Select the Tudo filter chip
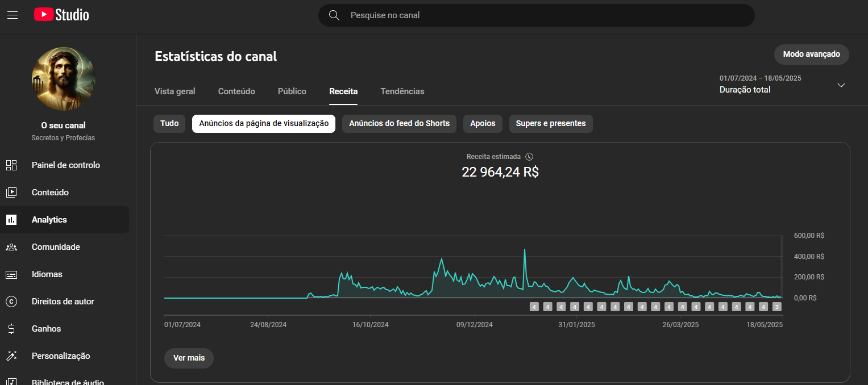868x385 pixels. click(x=169, y=124)
